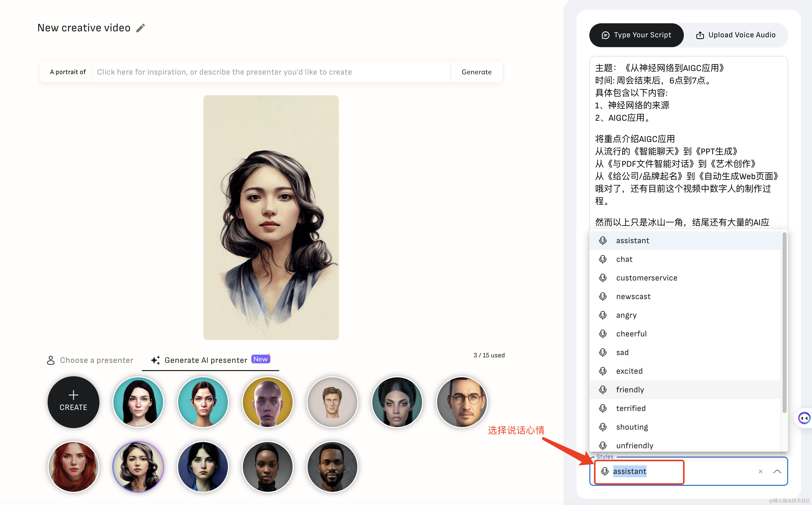Click the CREATE plus circle
Viewport: 812px width, 505px height.
pyautogui.click(x=73, y=402)
